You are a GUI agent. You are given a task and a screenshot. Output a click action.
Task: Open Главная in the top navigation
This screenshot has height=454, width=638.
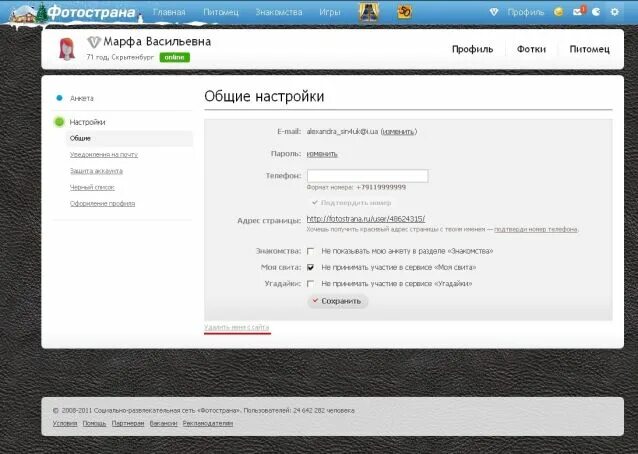(x=169, y=12)
